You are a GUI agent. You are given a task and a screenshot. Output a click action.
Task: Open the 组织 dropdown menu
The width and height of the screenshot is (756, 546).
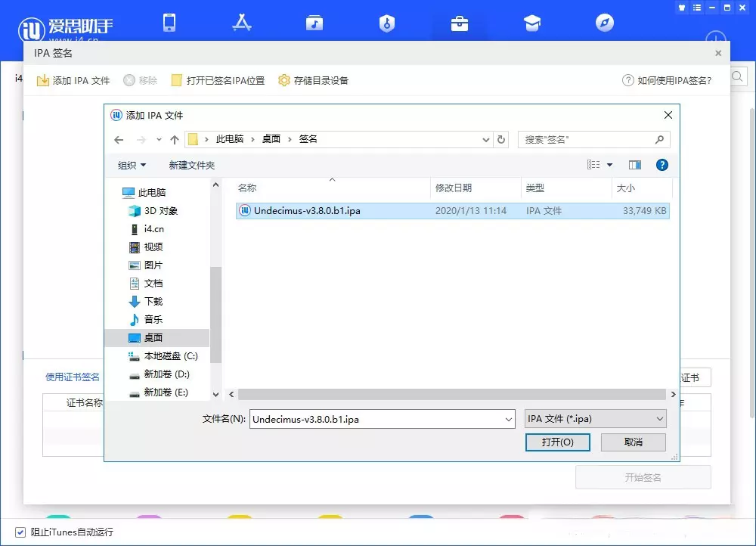point(132,165)
